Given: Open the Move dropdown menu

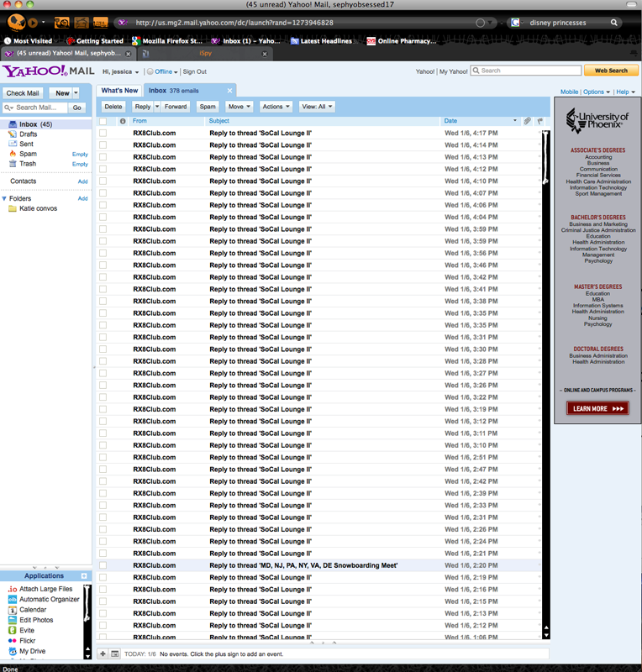Looking at the screenshot, I should [x=239, y=107].
